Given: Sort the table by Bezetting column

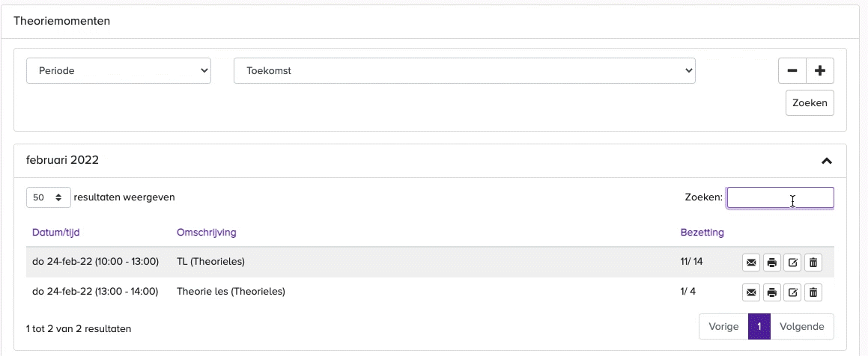Looking at the screenshot, I should tap(702, 232).
